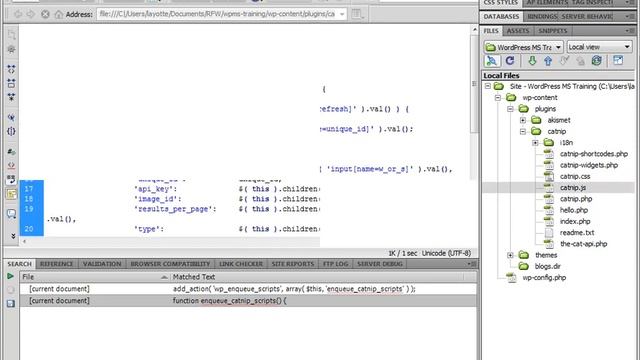Switch to the Snippets tab

point(553,31)
